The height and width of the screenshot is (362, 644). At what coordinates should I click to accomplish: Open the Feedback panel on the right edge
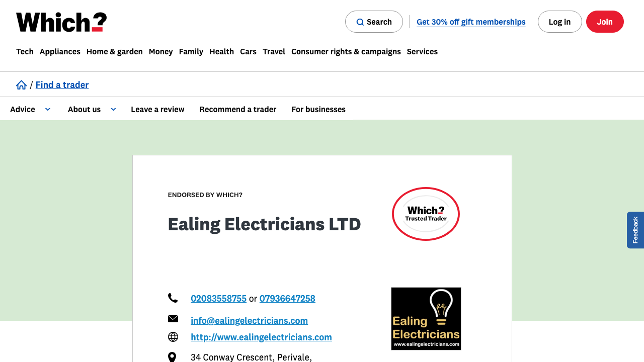coord(635,230)
